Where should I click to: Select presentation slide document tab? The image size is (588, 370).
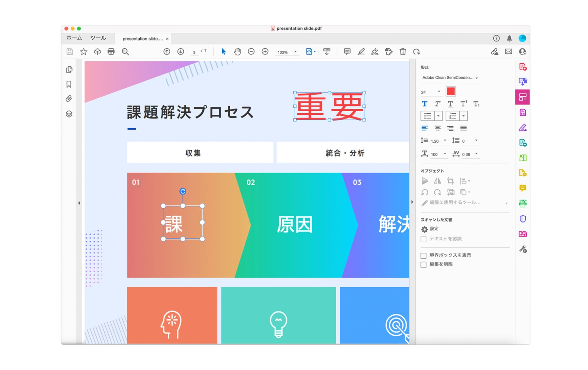pyautogui.click(x=143, y=39)
